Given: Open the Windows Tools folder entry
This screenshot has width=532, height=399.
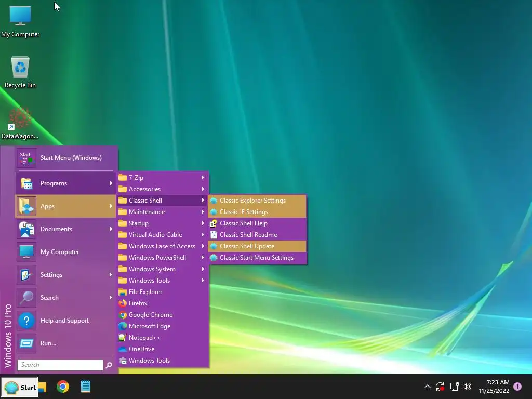Looking at the screenshot, I should coord(163,281).
